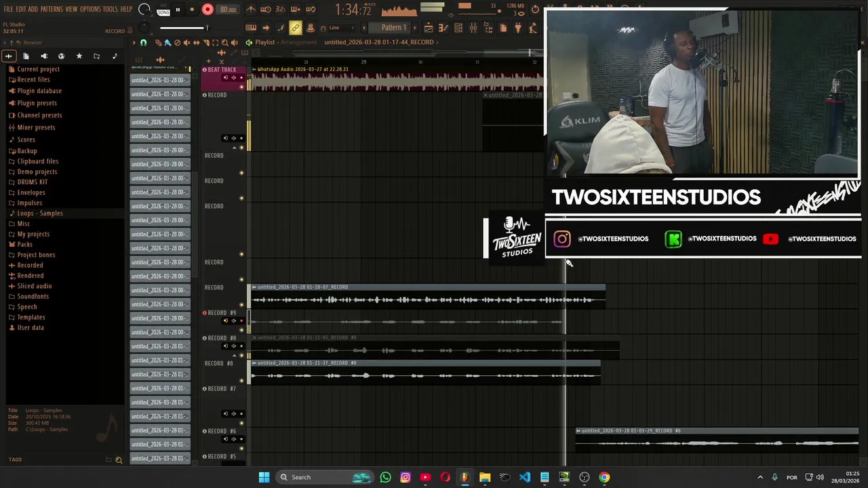Pause playback with the pause button

click(178, 9)
